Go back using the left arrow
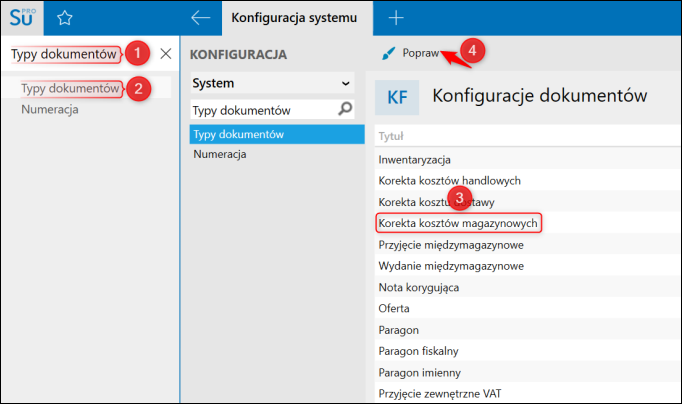Screen dimensions: 682x404 click(200, 17)
